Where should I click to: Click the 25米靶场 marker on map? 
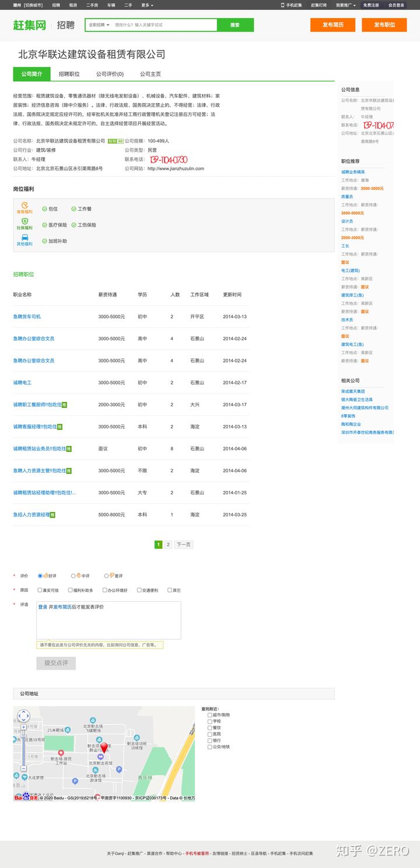68,730
